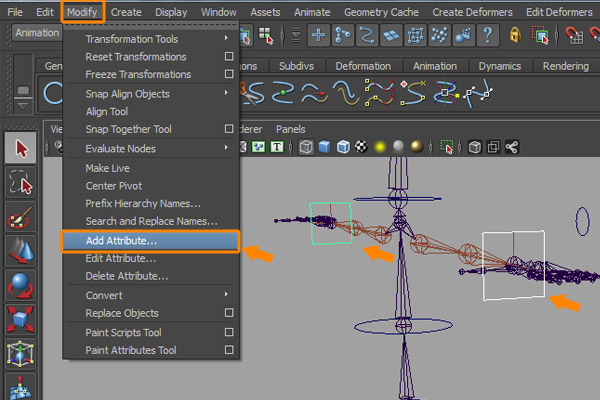Viewport: 600px width, 400px height.
Task: Select the arrow Select tool
Action: 21,149
